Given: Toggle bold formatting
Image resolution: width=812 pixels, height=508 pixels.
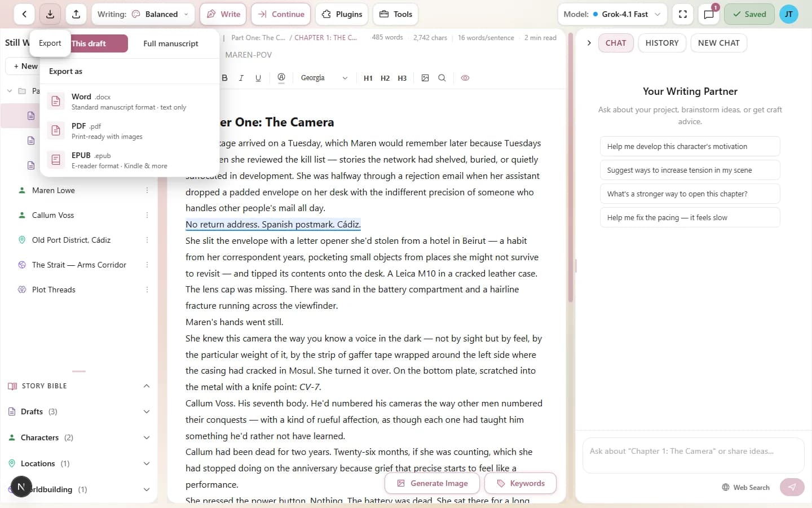Looking at the screenshot, I should pos(224,78).
